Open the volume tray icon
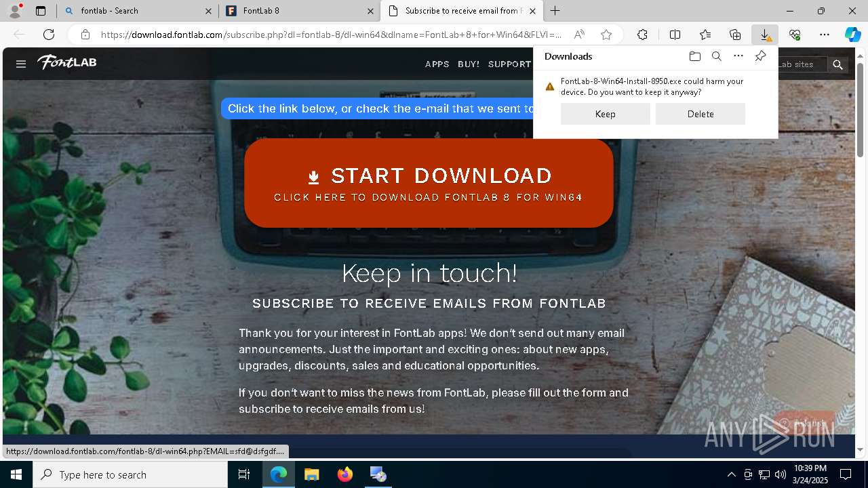 pyautogui.click(x=781, y=474)
